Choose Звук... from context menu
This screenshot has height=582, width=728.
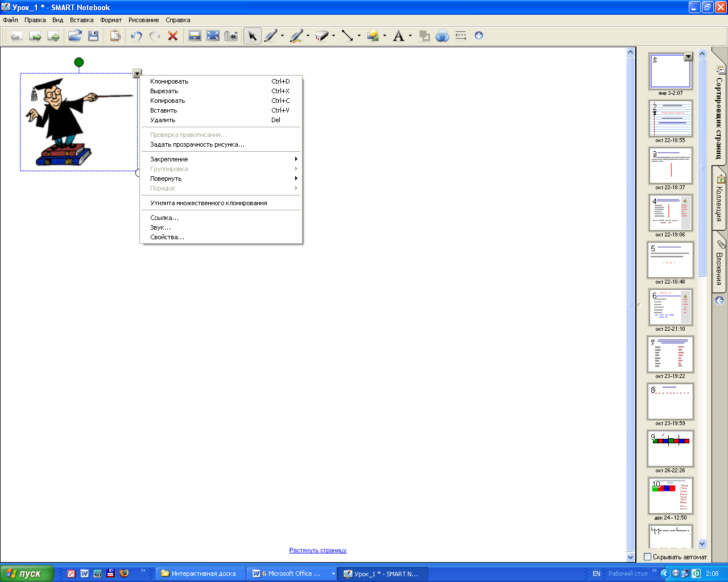(221, 227)
